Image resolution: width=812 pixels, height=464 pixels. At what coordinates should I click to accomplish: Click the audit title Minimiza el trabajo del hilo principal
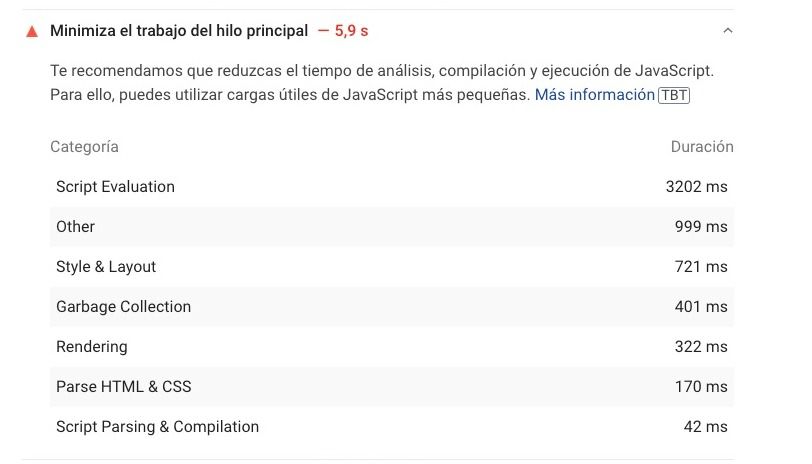(x=179, y=31)
